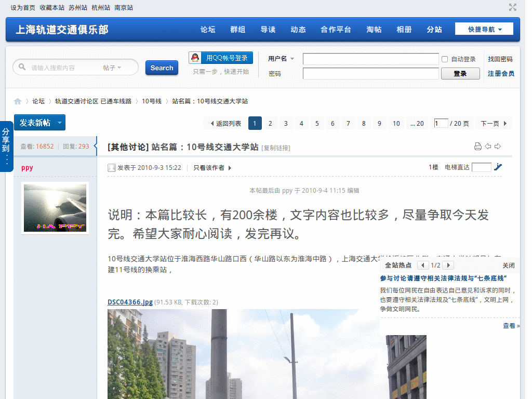Click 注册会员 link

[501, 74]
